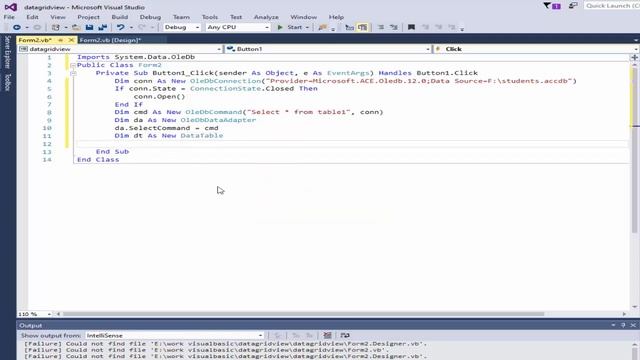Open the arrow beside Start button

[307, 27]
